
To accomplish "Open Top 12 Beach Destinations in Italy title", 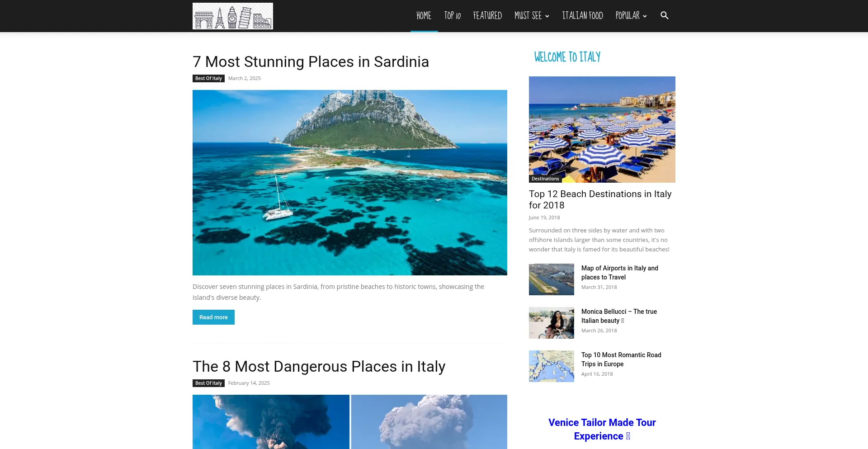I will click(x=600, y=199).
